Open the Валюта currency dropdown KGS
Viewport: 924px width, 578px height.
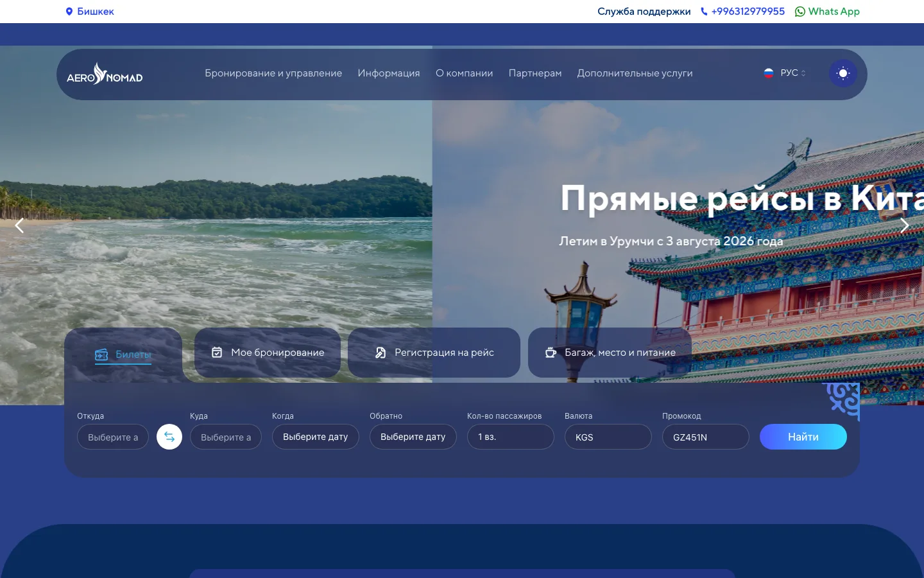tap(608, 437)
